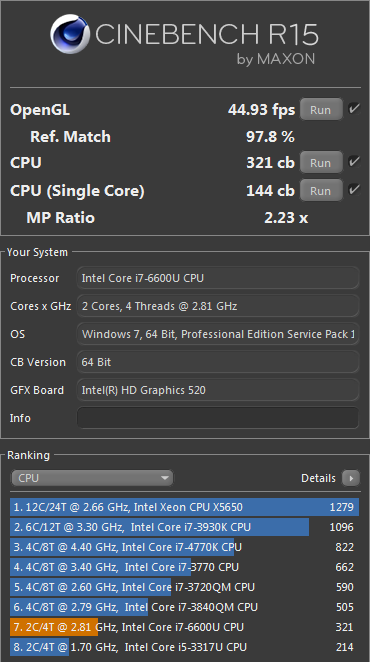The image size is (370, 662).
Task: Select the i7-3930K ranking entry
Action: point(185,527)
